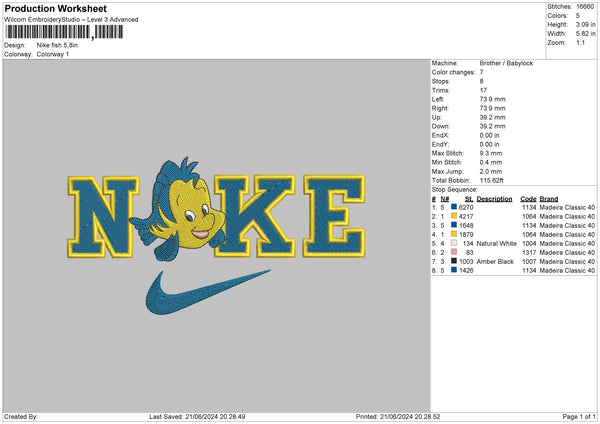Click the Min Stitch value "0.4 mm"
Viewport: 600px width, 424px height.
coord(491,162)
